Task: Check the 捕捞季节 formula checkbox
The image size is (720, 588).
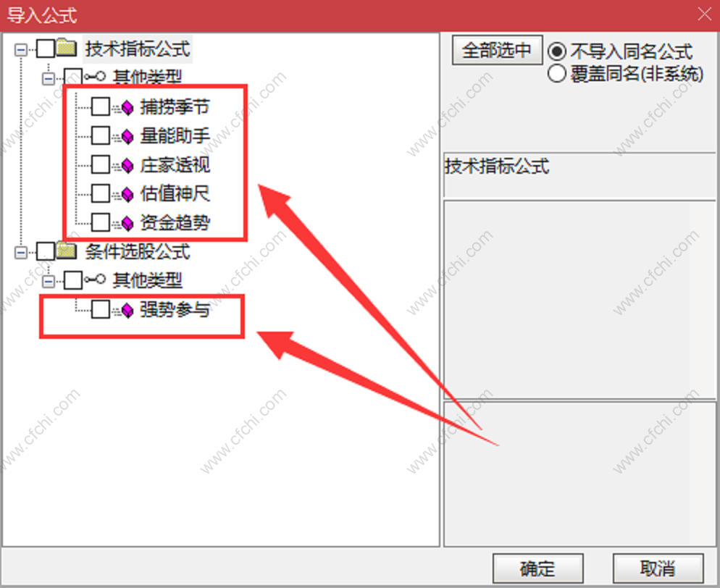Action: [x=101, y=107]
